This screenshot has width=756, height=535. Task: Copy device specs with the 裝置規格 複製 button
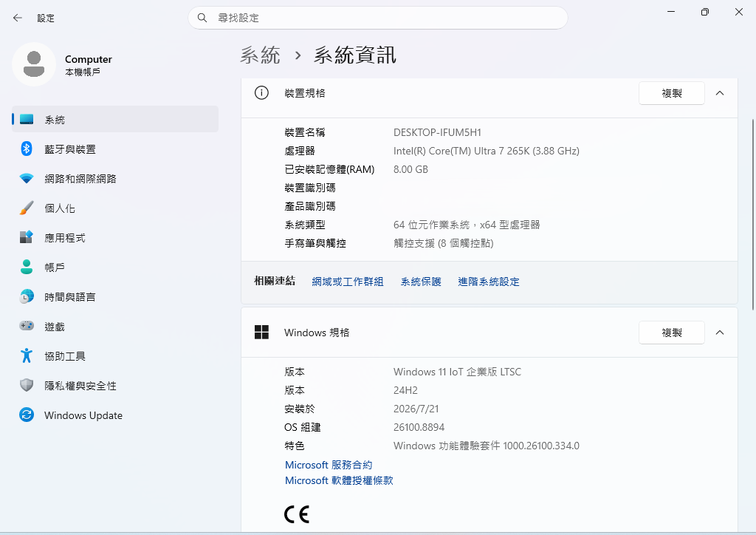point(672,93)
